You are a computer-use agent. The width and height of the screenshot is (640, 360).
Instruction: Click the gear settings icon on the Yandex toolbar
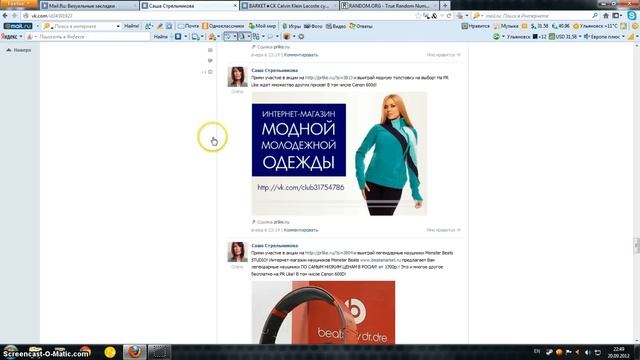[301, 36]
